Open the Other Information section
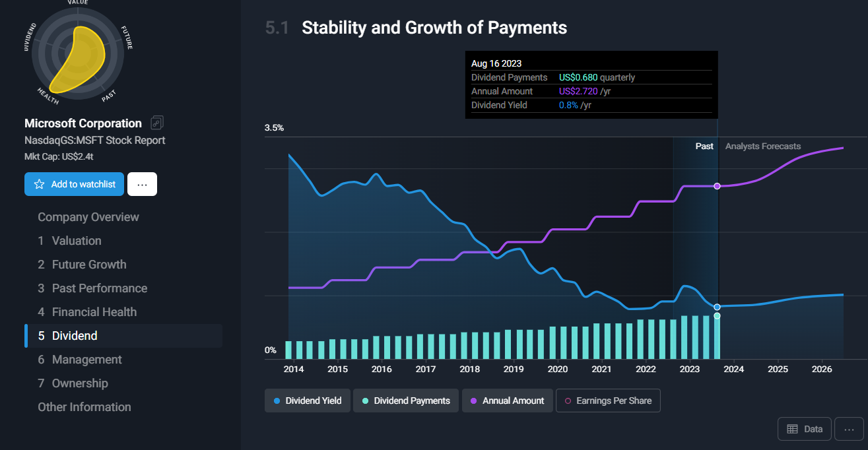Screen dimensions: 868x450 (84, 407)
